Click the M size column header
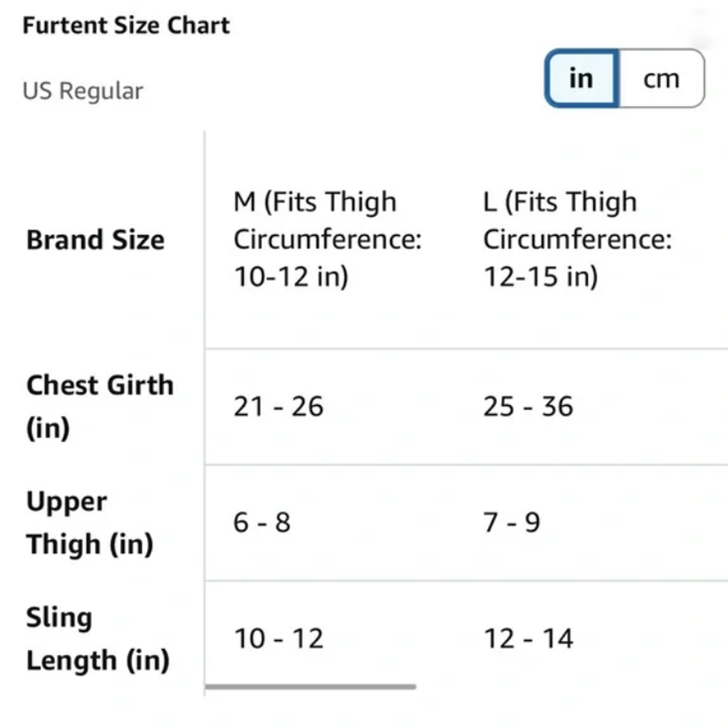This screenshot has height=728, width=728. pyautogui.click(x=328, y=239)
